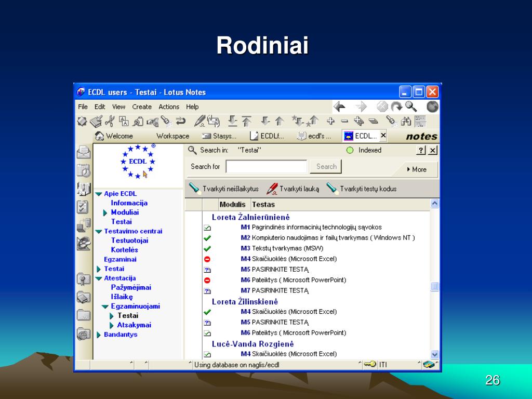Click the Stop navigation icon
532x399 pixels.
382,107
